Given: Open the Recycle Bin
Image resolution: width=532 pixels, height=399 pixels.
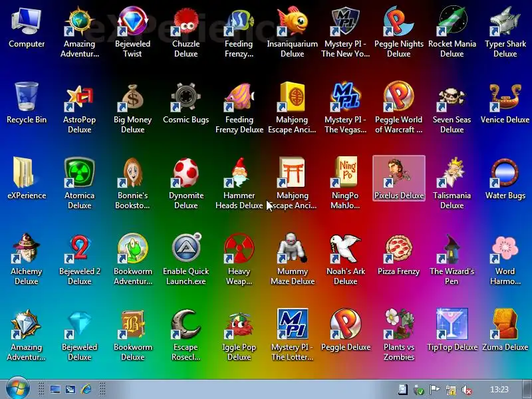Looking at the screenshot, I should 27,104.
